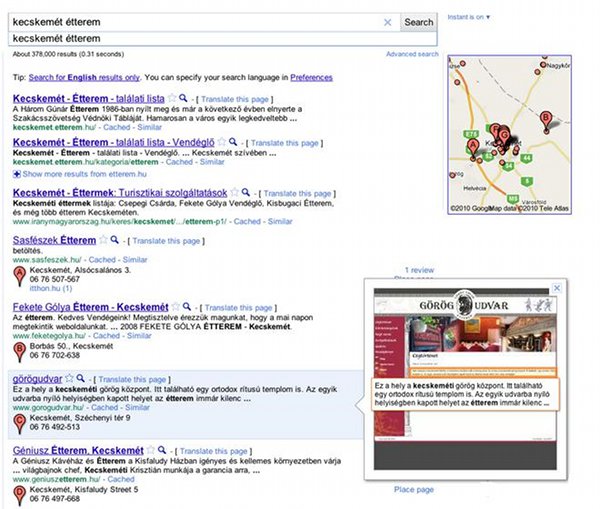Open the Sasfészek Étterem result
This screenshot has width=600, height=509.
coord(54,240)
